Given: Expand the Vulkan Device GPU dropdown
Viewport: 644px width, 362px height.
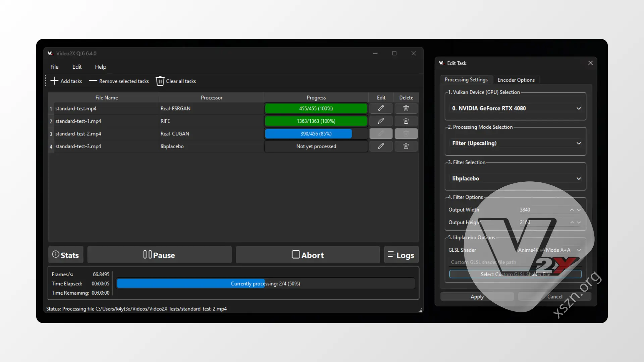Looking at the screenshot, I should (x=515, y=108).
